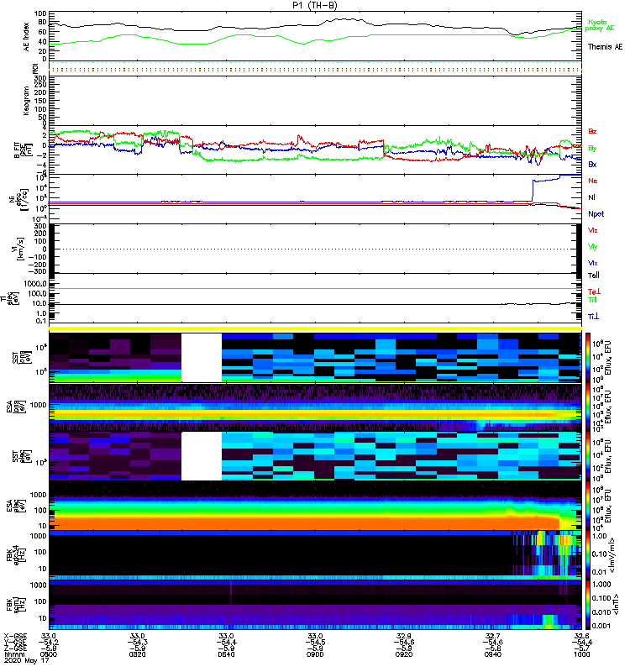Select the 'Themis AE' legend label

605,47
